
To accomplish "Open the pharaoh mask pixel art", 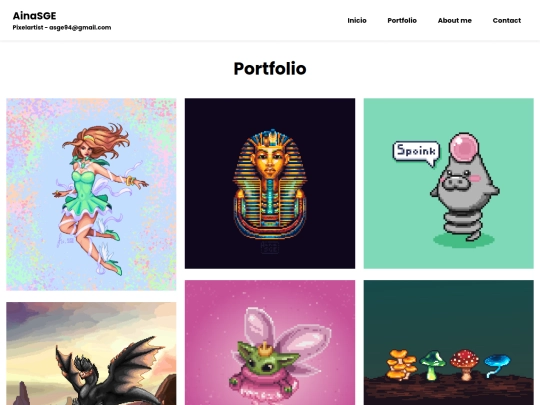I will pyautogui.click(x=270, y=183).
